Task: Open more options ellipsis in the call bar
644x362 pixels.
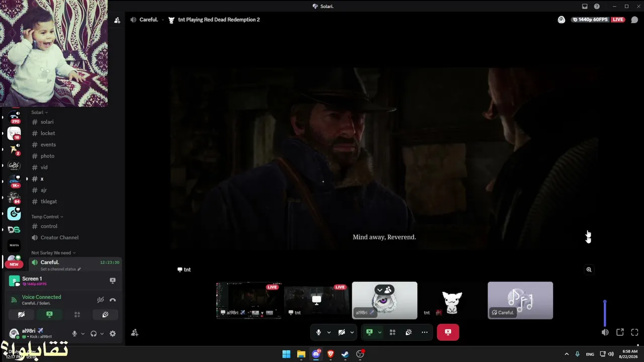Action: 425,332
